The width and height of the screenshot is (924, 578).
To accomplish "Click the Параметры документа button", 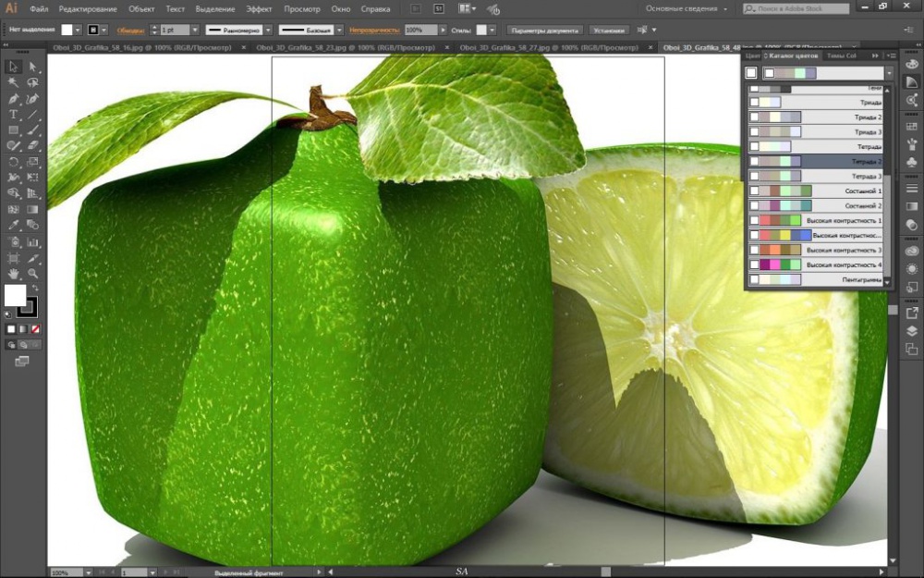I will coord(545,30).
